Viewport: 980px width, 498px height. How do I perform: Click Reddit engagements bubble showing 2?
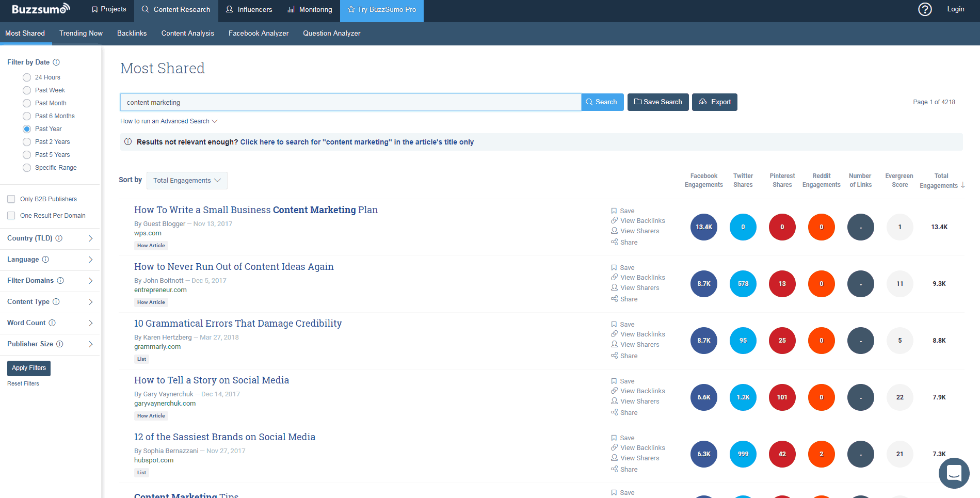point(822,454)
